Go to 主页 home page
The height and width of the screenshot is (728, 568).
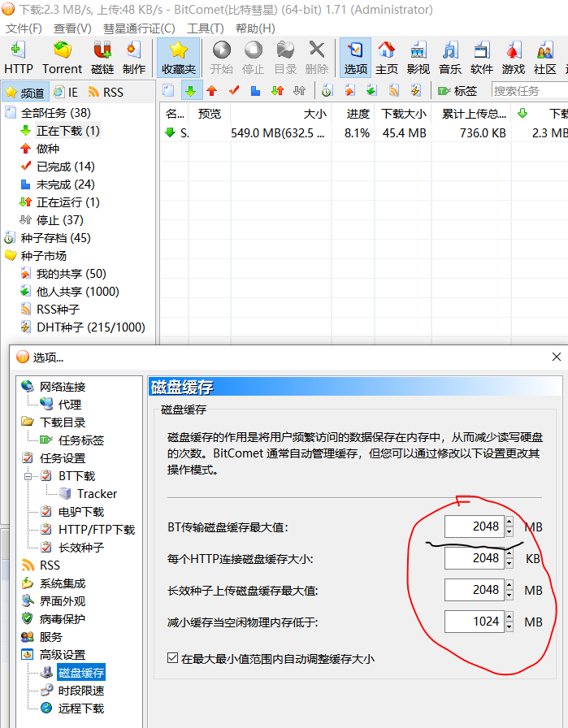tap(387, 58)
